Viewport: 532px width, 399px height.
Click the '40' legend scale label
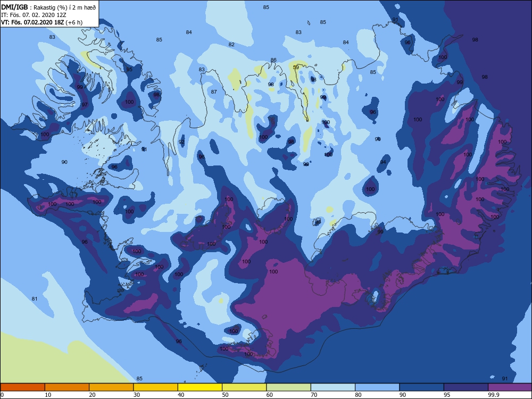point(181,395)
